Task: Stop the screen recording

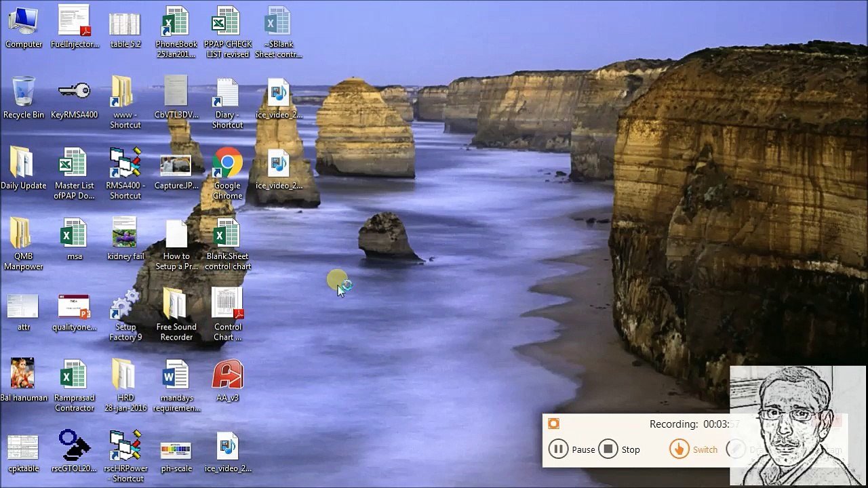Action: pos(620,449)
